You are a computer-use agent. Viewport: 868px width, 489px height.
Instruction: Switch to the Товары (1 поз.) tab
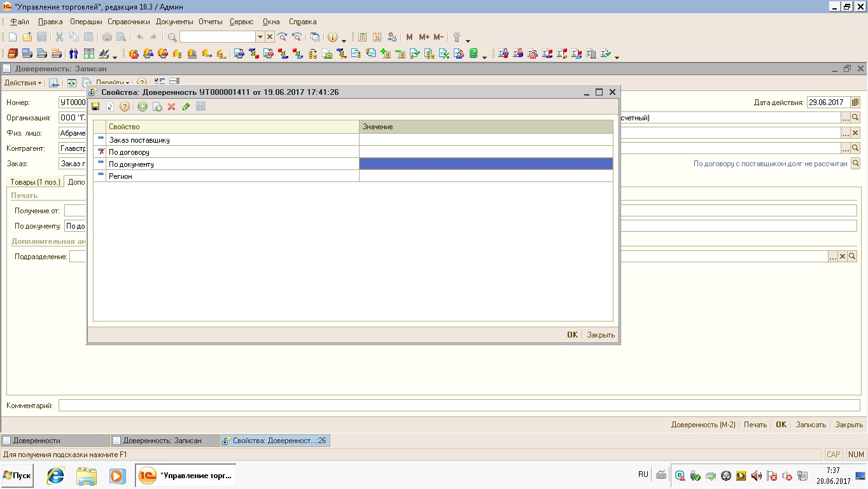coord(35,182)
